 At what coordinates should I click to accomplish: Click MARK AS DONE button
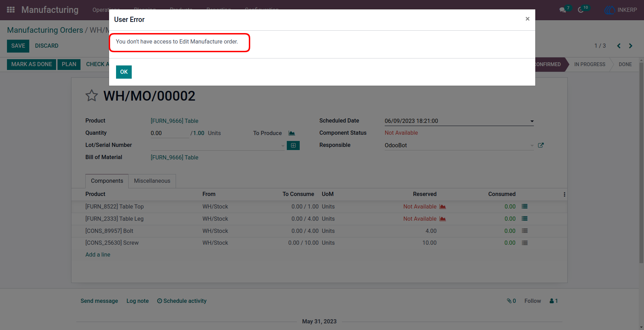(31, 64)
